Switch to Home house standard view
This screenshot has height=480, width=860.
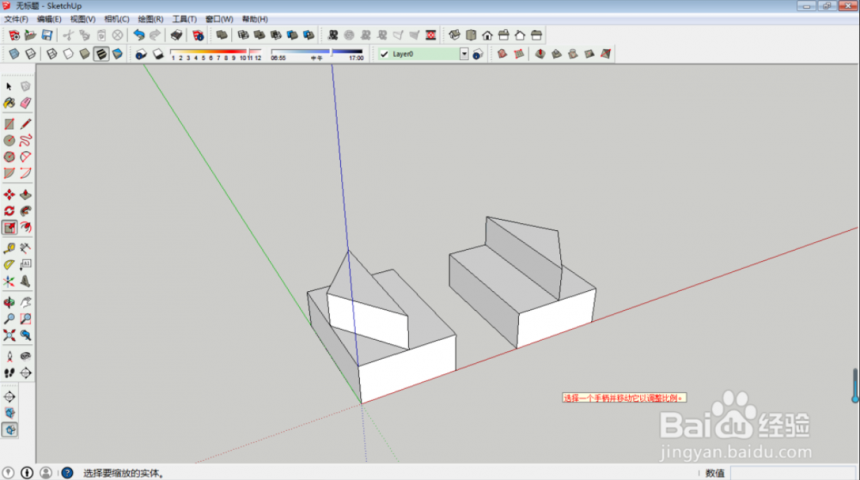coord(487,36)
